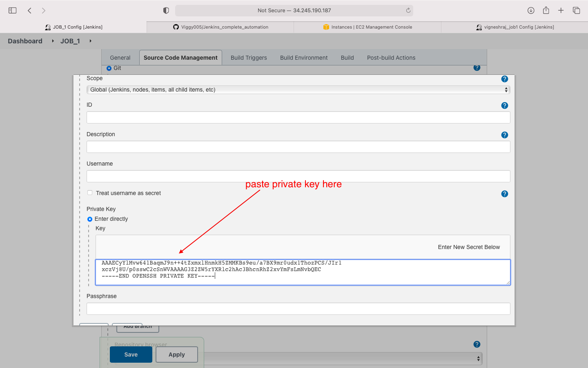Switch to Post-build Actions tab
This screenshot has width=588, height=368.
(x=391, y=58)
